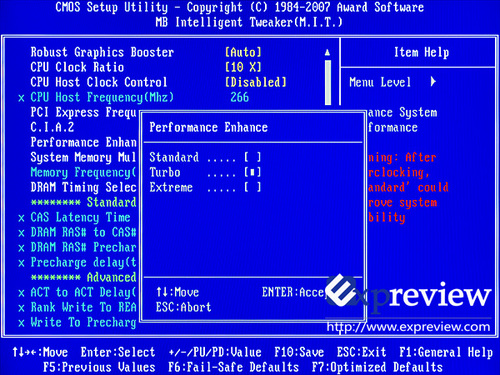
Task: Click the Item Help heading
Action: [x=422, y=52]
